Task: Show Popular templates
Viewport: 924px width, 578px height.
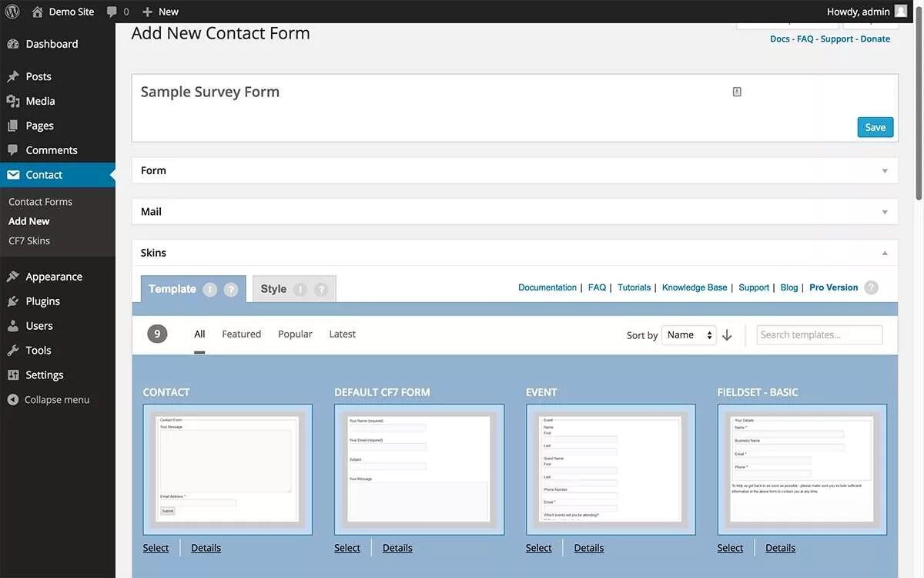Action: pos(295,334)
